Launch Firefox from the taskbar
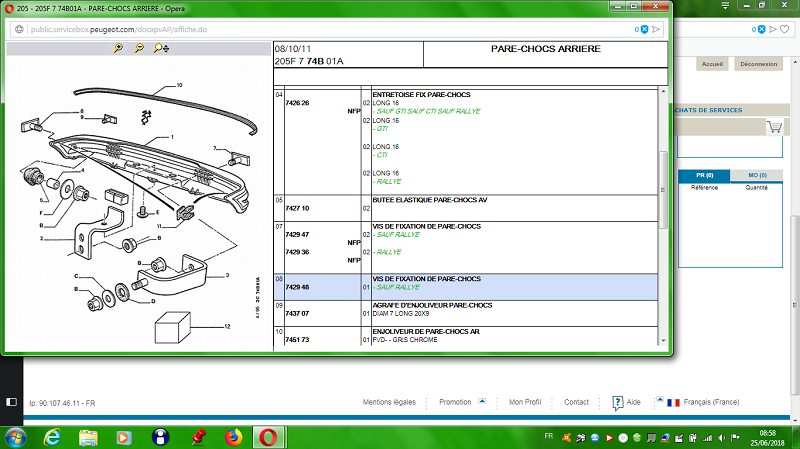 point(234,437)
